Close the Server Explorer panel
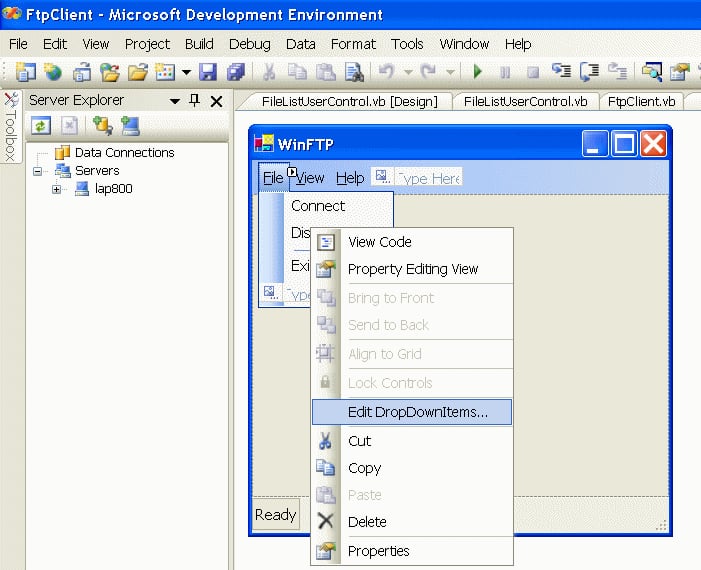 216,101
